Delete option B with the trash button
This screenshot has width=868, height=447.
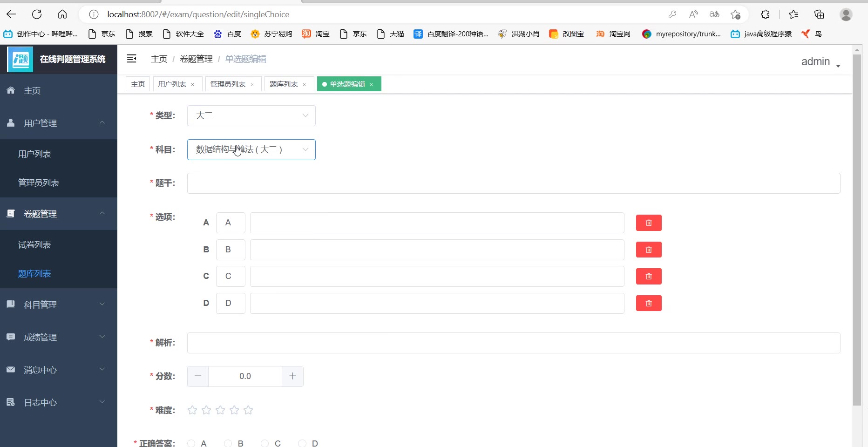click(649, 250)
